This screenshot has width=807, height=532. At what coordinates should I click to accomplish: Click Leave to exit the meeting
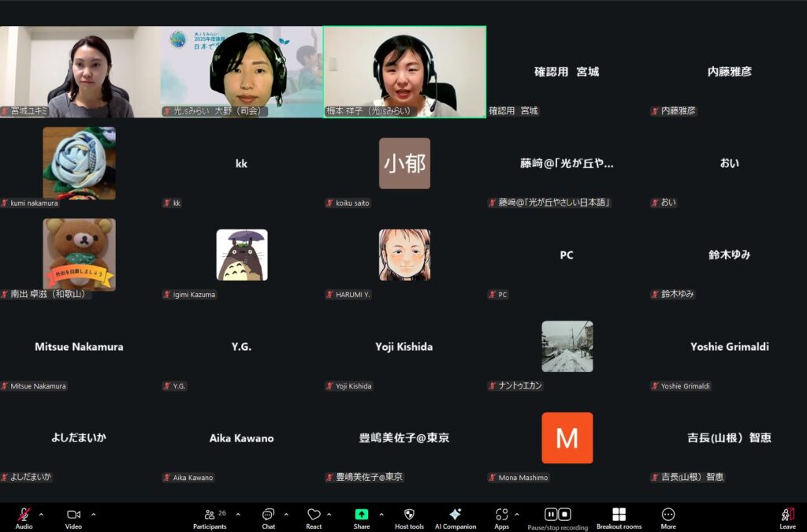click(787, 515)
